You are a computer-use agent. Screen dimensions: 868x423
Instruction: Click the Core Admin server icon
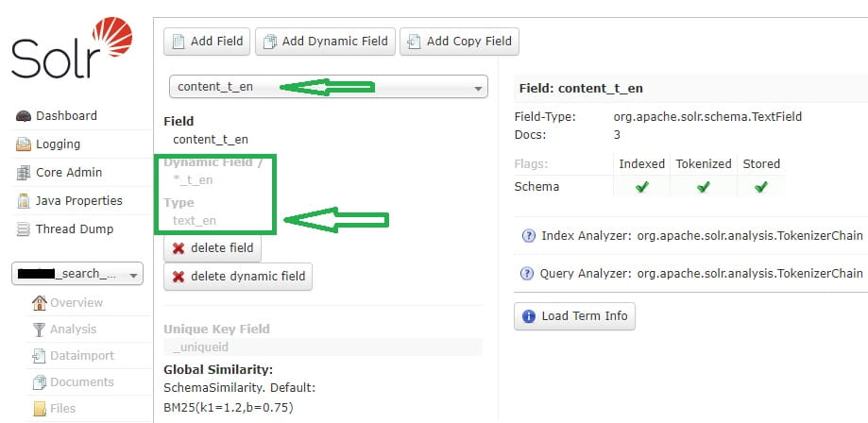click(24, 173)
